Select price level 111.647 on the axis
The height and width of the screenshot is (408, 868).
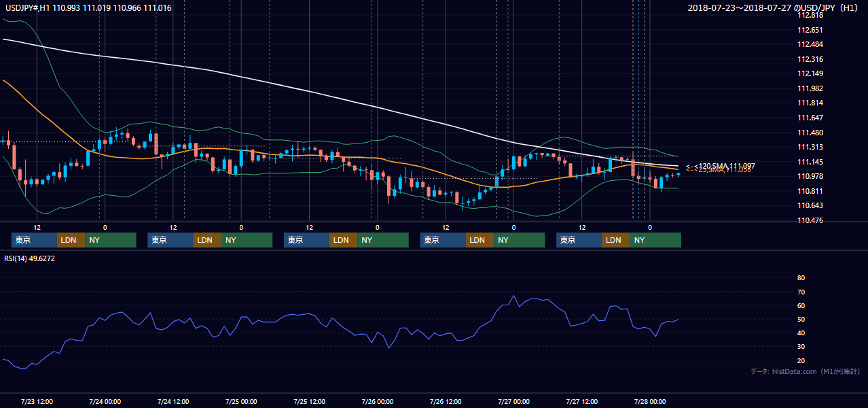point(810,118)
